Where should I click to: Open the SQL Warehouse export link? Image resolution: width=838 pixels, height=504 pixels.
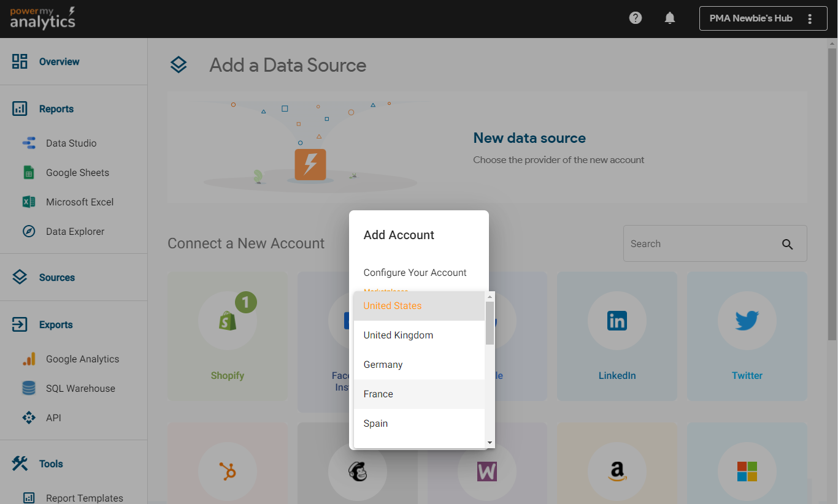pyautogui.click(x=80, y=389)
